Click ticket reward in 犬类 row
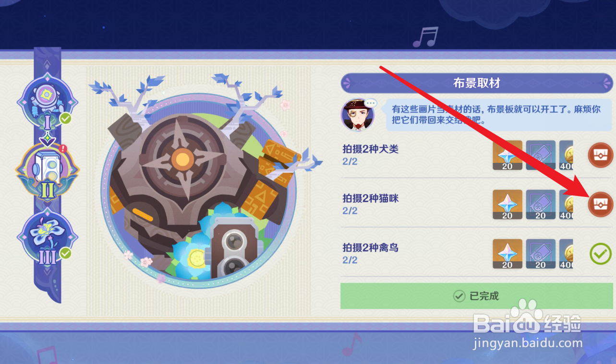 click(541, 156)
